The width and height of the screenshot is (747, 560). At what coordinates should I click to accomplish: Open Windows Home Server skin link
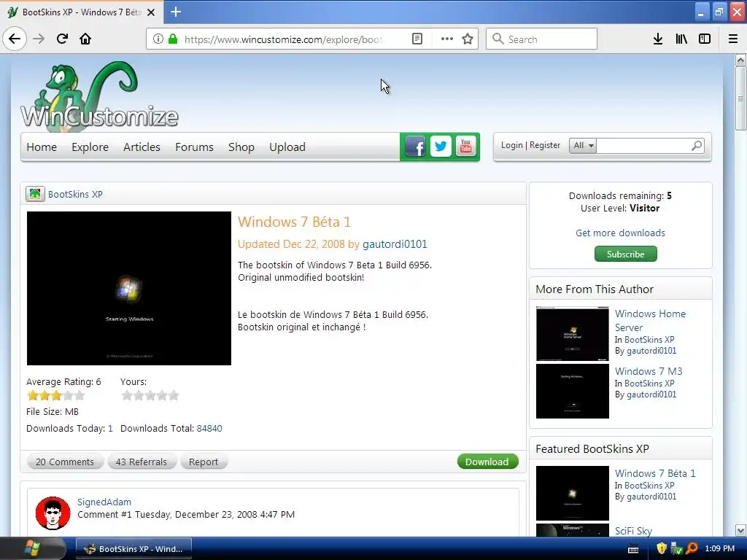pos(650,321)
